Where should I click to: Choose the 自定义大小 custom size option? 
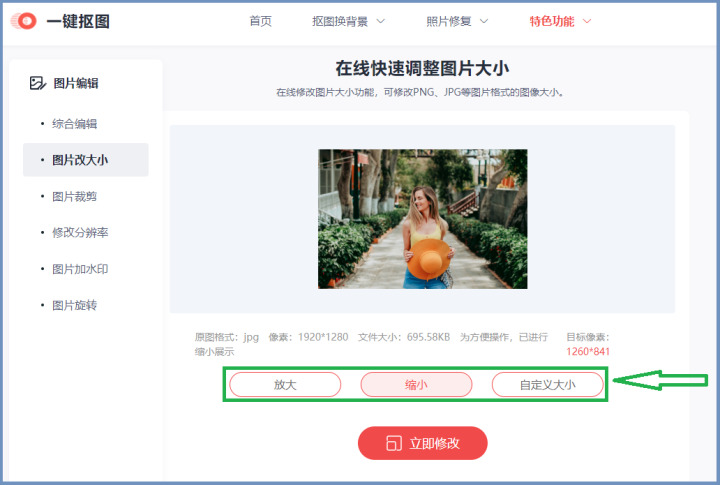tap(547, 384)
